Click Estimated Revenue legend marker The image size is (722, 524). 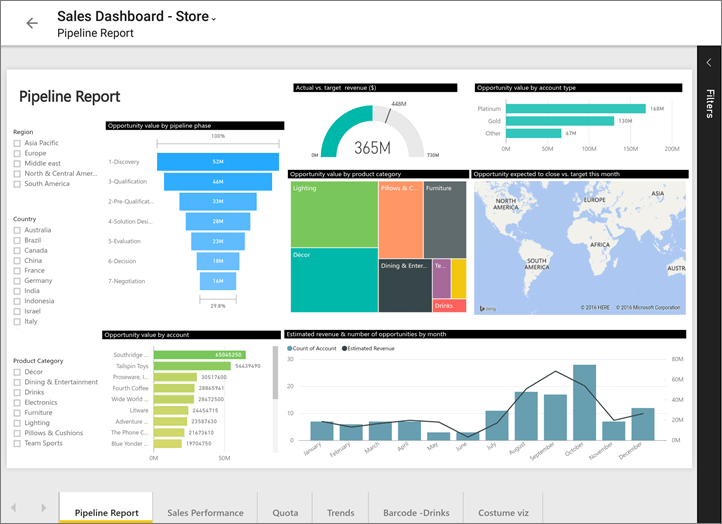click(345, 348)
